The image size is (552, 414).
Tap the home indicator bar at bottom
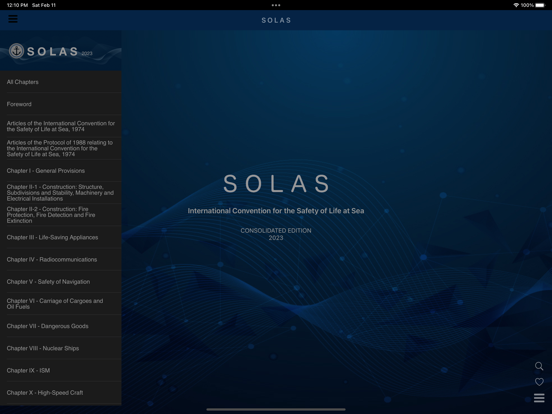(x=276, y=409)
